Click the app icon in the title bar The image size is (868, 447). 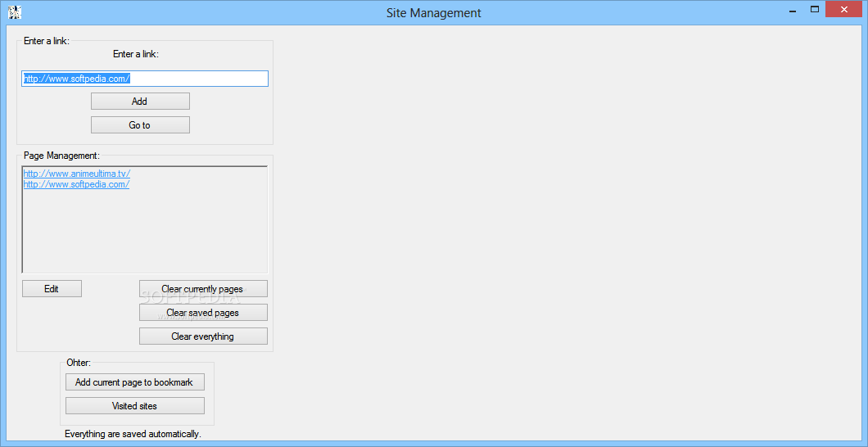coord(15,11)
